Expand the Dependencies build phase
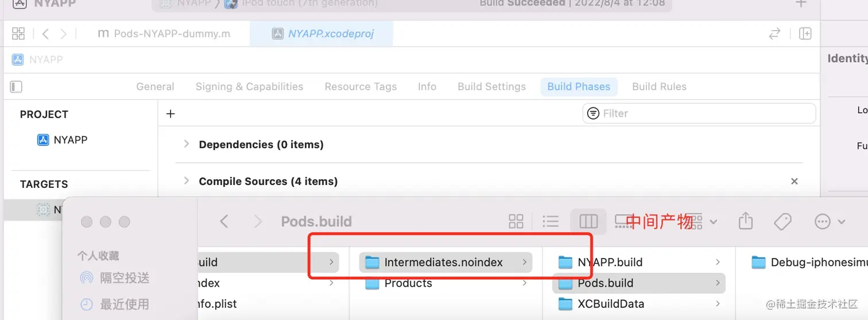Image resolution: width=868 pixels, height=320 pixels. tap(186, 144)
